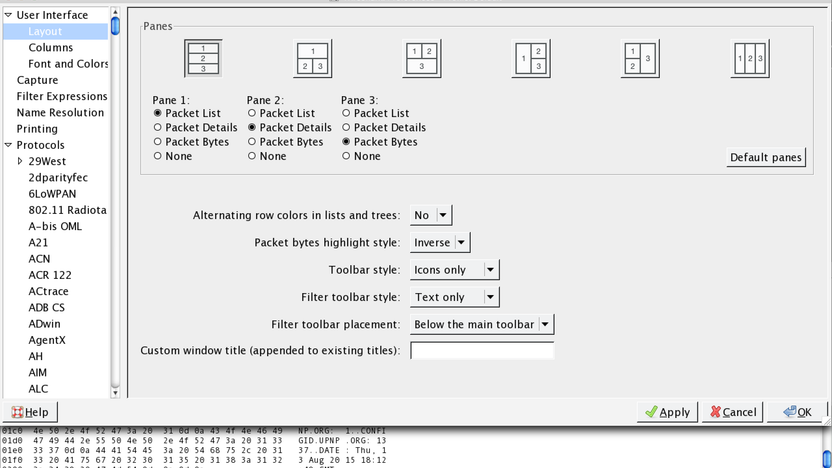
Task: Click the Cancel button
Action: click(733, 412)
